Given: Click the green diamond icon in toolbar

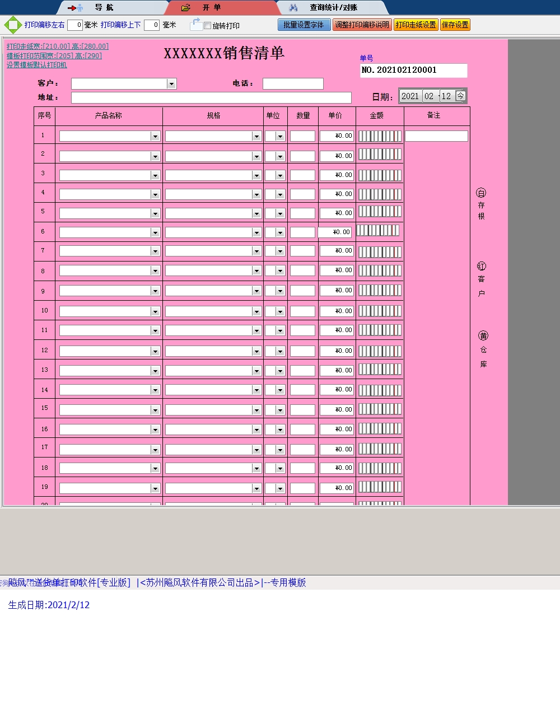Looking at the screenshot, I should coord(11,25).
